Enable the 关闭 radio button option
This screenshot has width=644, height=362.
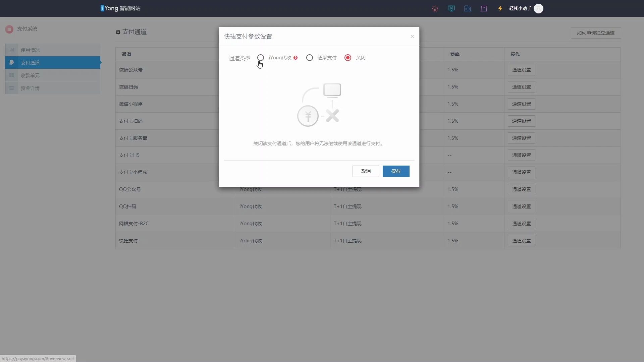(347, 57)
